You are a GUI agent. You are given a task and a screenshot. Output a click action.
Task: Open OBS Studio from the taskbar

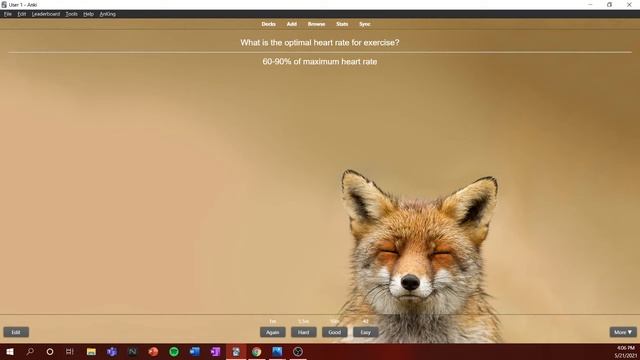click(298, 351)
